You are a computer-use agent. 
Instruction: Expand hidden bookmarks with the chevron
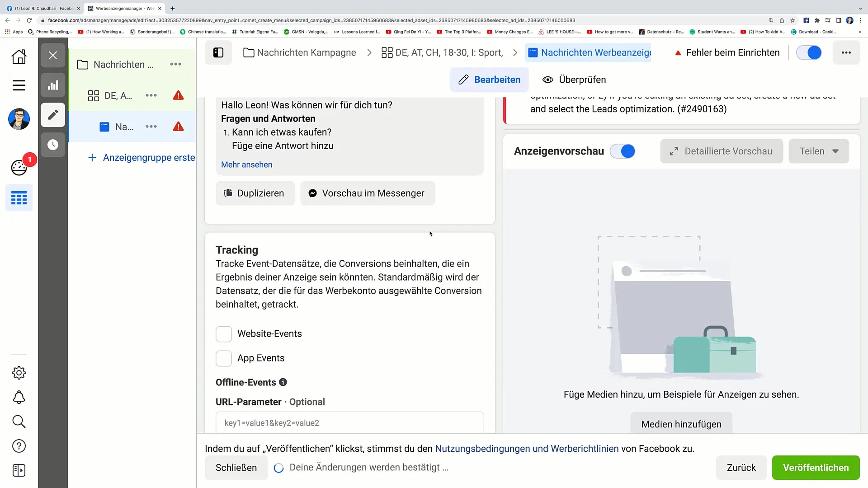click(x=860, y=32)
